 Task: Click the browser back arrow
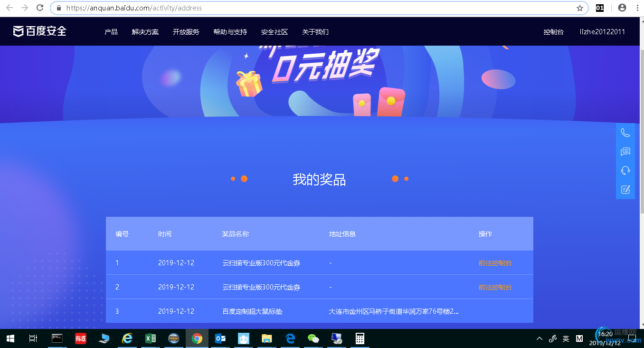(9, 8)
